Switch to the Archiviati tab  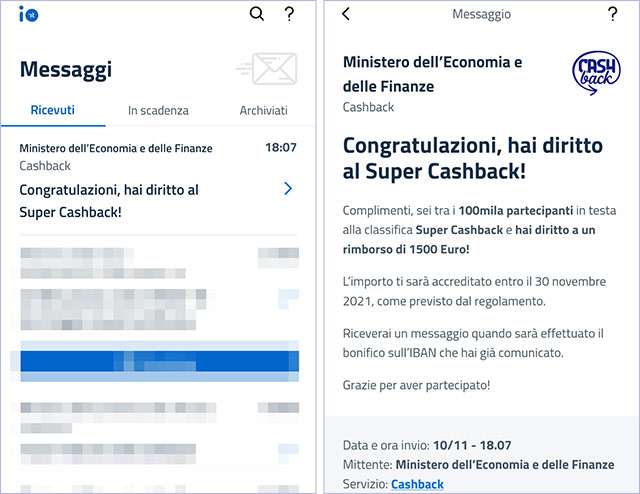(x=264, y=110)
